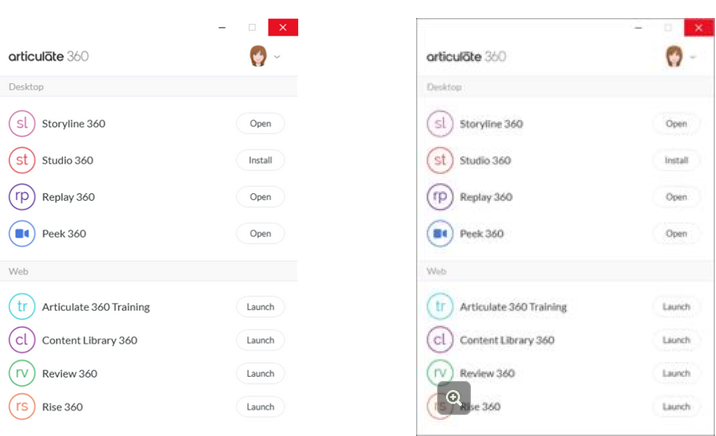The width and height of the screenshot is (716, 436).
Task: Select the Studio 360 label in left window
Action: pyautogui.click(x=68, y=160)
